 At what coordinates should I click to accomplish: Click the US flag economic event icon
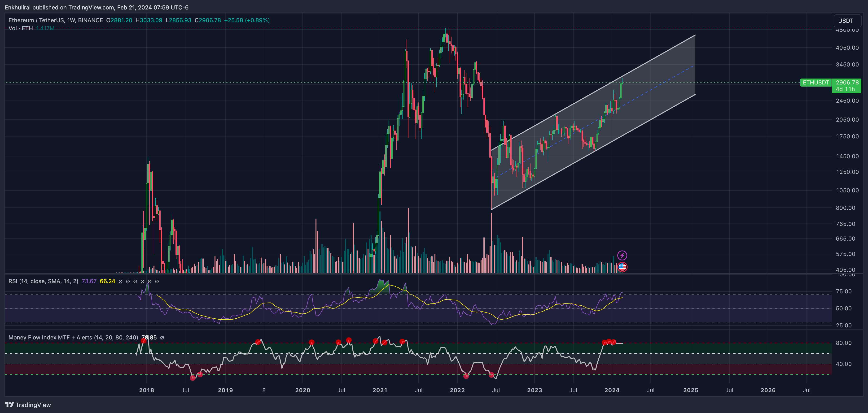622,267
